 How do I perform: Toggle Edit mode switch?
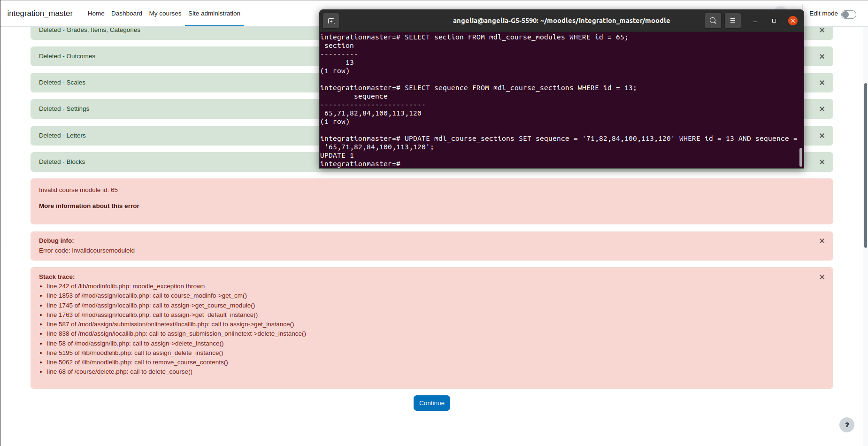[x=848, y=15]
